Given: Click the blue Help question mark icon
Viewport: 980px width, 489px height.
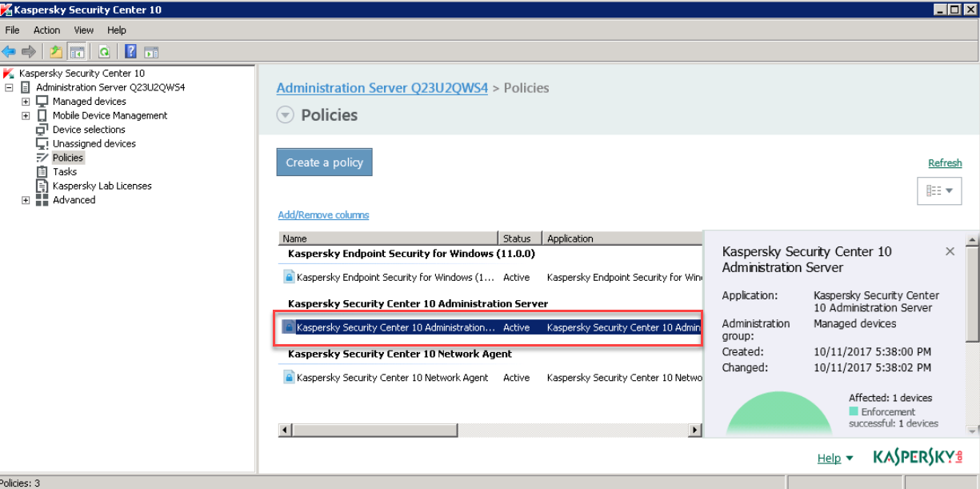Looking at the screenshot, I should pos(130,51).
